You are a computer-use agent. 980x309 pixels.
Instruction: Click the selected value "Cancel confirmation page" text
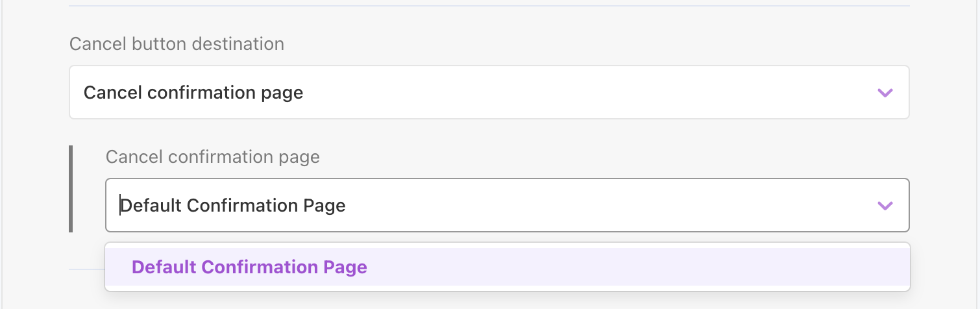click(x=193, y=93)
